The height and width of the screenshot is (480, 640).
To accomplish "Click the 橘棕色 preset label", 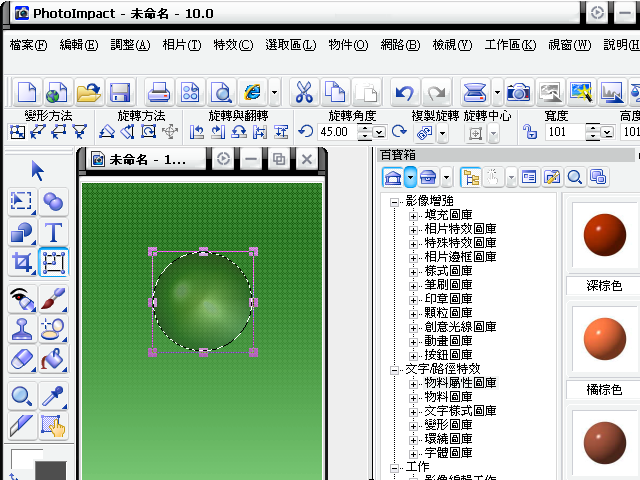I will tap(604, 390).
